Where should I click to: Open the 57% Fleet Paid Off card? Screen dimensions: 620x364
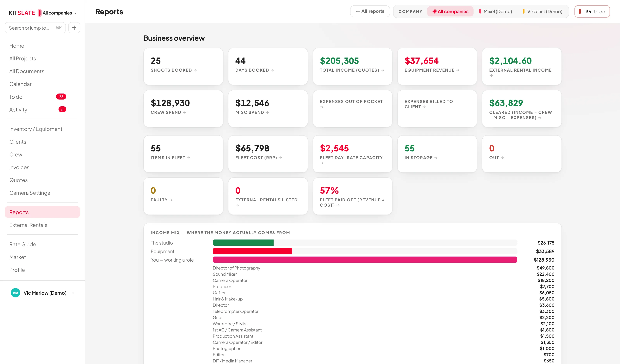click(x=353, y=196)
